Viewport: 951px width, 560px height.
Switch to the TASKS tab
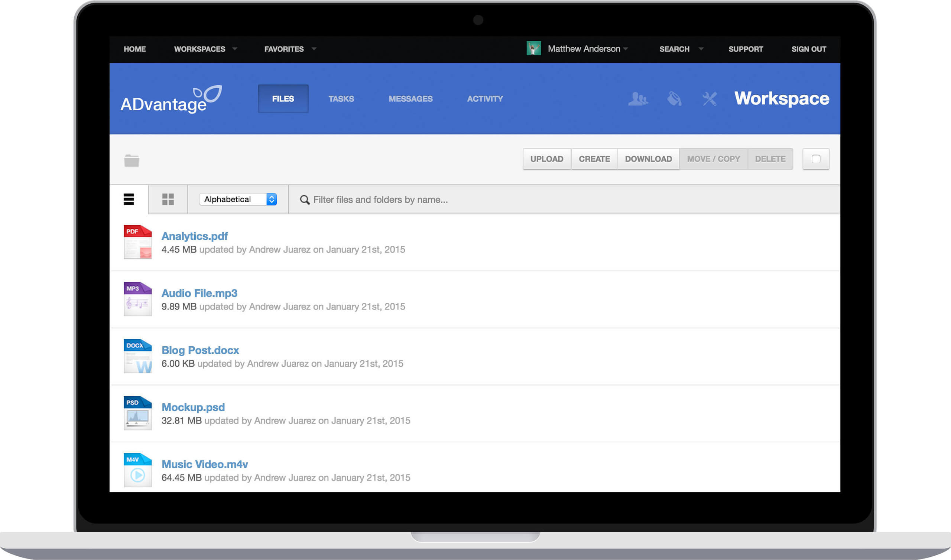[341, 98]
